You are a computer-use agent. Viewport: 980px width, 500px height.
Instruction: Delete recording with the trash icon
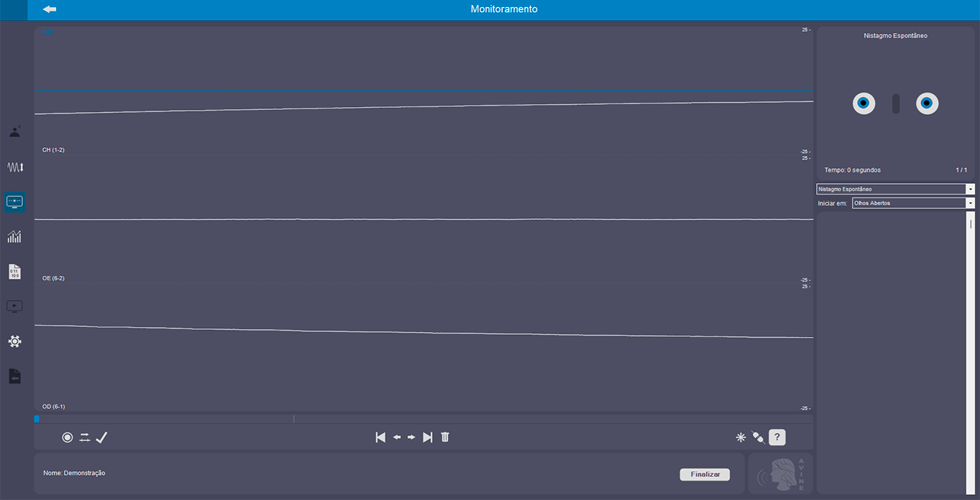pos(445,437)
